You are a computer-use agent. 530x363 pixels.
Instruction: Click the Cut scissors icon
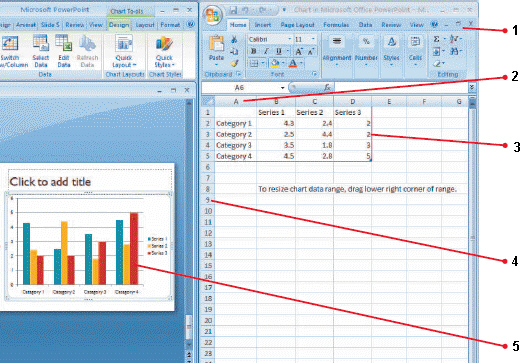coord(234,40)
